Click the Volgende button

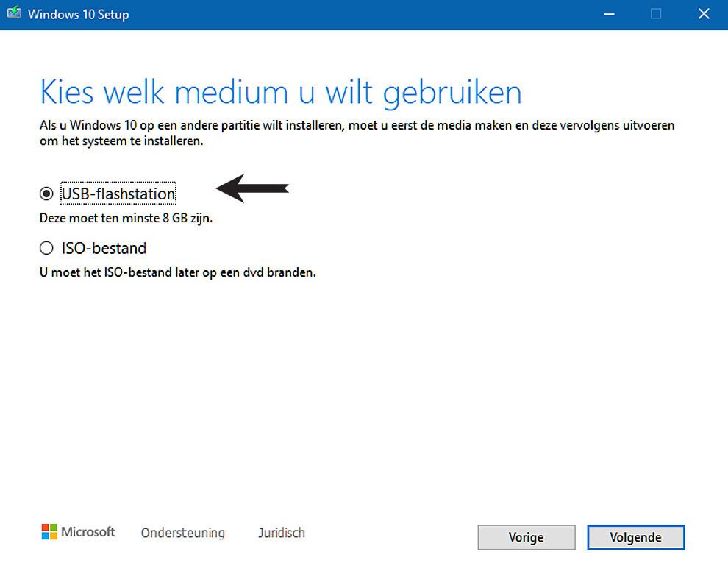[x=635, y=537]
